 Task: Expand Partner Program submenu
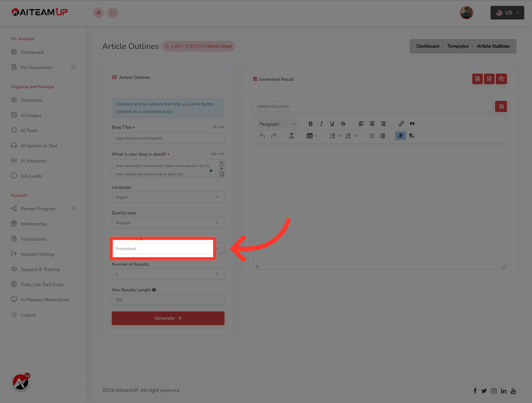(73, 208)
